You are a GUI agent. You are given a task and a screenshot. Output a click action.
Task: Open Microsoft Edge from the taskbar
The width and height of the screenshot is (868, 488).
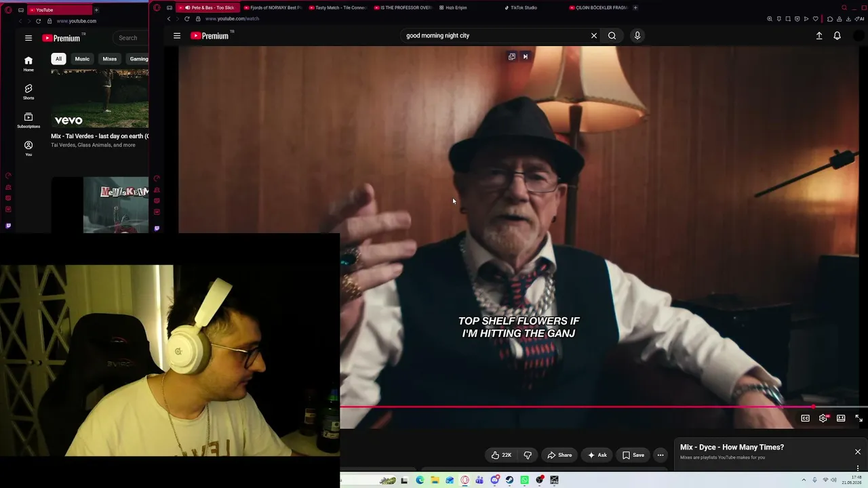click(420, 480)
